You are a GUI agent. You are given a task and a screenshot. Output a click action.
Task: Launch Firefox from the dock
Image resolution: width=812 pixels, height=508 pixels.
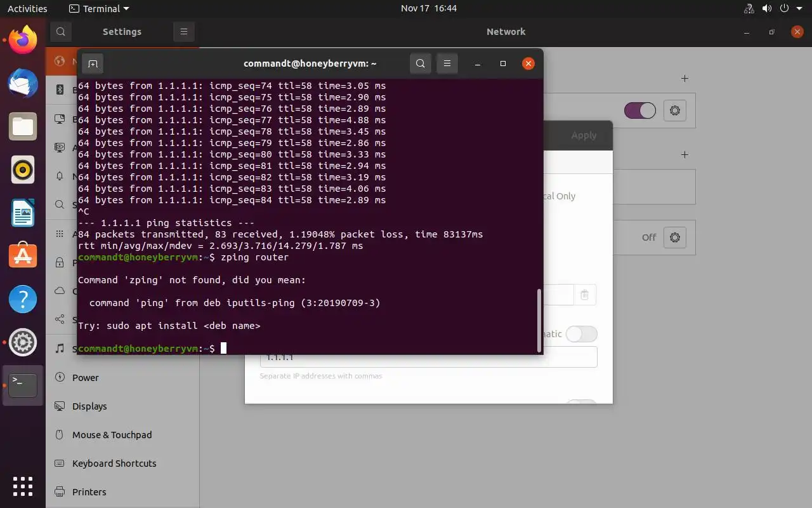(23, 39)
